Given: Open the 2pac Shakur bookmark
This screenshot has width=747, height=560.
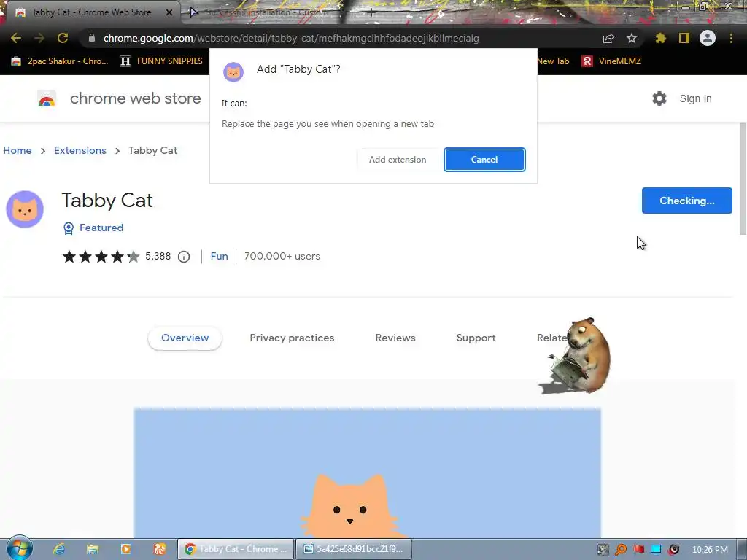Looking at the screenshot, I should (x=60, y=61).
